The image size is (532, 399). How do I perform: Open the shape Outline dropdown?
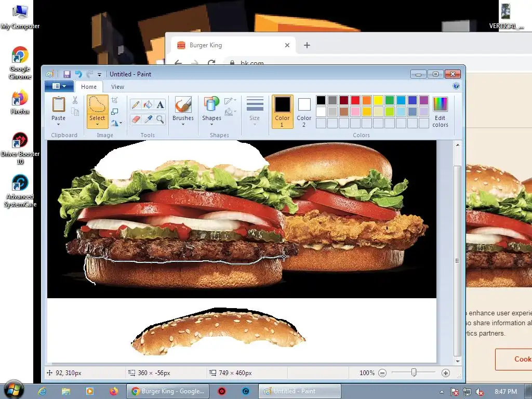tap(230, 100)
